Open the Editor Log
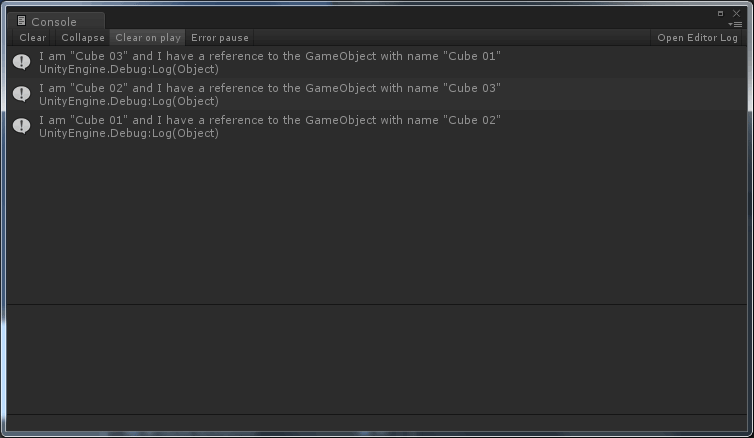Image resolution: width=754 pixels, height=438 pixels. [x=697, y=38]
